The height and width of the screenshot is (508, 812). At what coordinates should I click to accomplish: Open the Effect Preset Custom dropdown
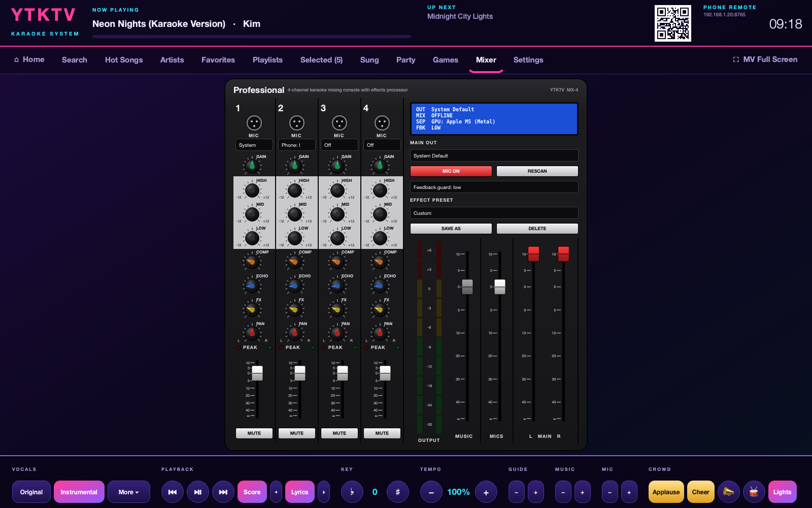click(x=494, y=213)
